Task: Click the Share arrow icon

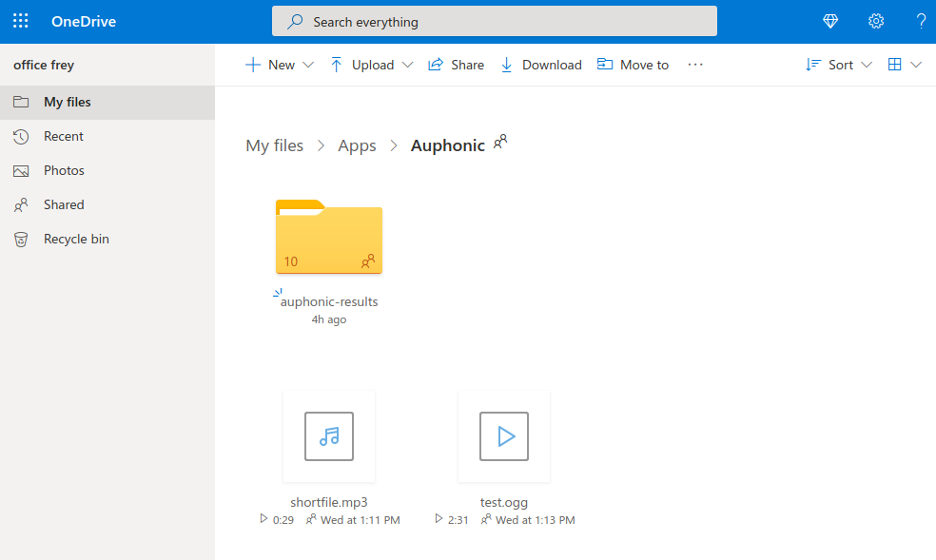Action: tap(436, 65)
